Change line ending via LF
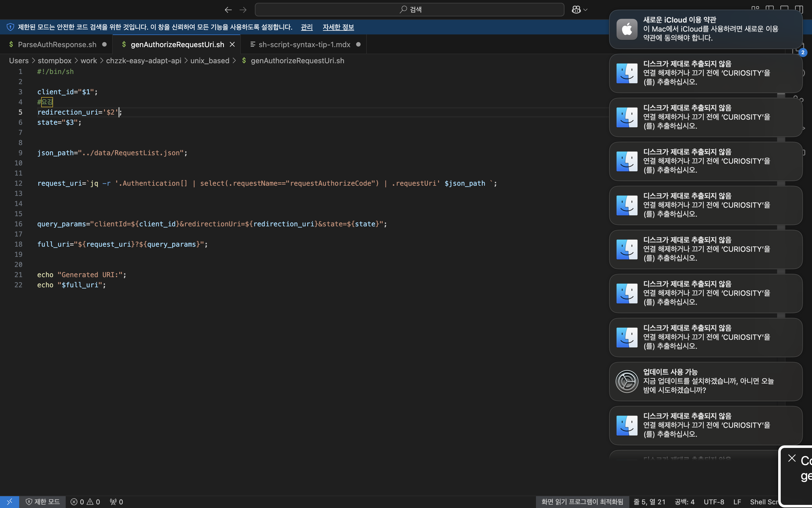The image size is (812, 508). [737, 502]
